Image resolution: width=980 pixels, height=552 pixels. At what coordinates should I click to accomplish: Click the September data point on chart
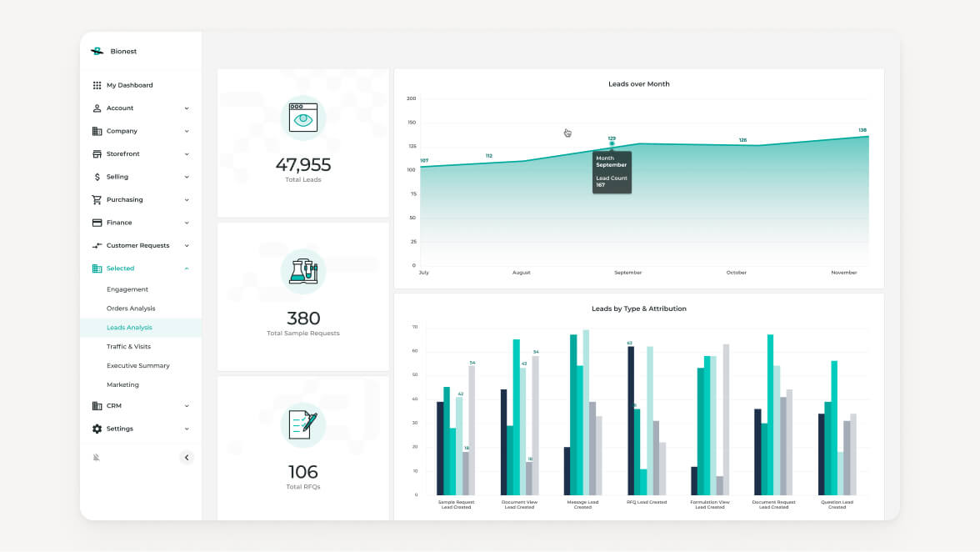click(x=612, y=143)
